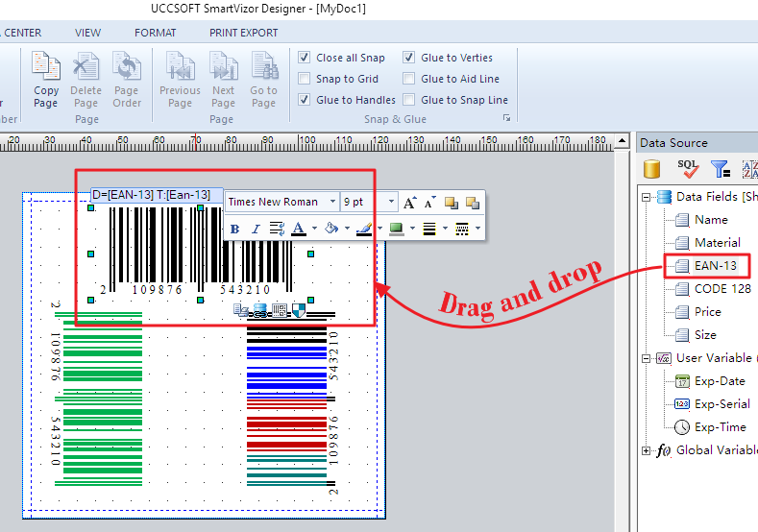Viewport: 758px width, 532px height.
Task: Expand the Global Variable tree node
Action: (647, 450)
